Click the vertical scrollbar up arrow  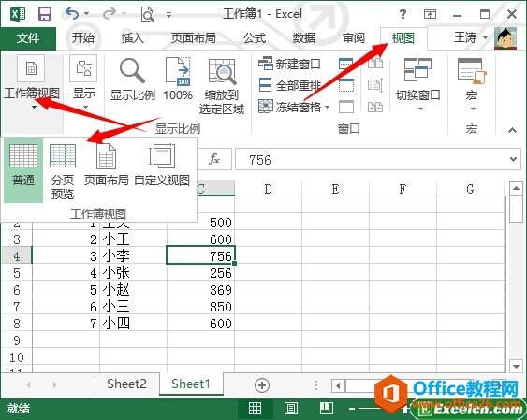(516, 188)
